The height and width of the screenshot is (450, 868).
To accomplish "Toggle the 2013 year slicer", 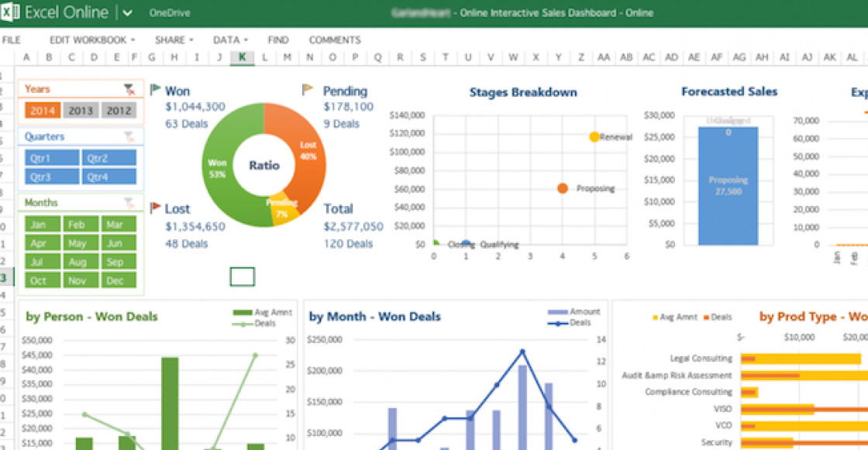I will [81, 111].
